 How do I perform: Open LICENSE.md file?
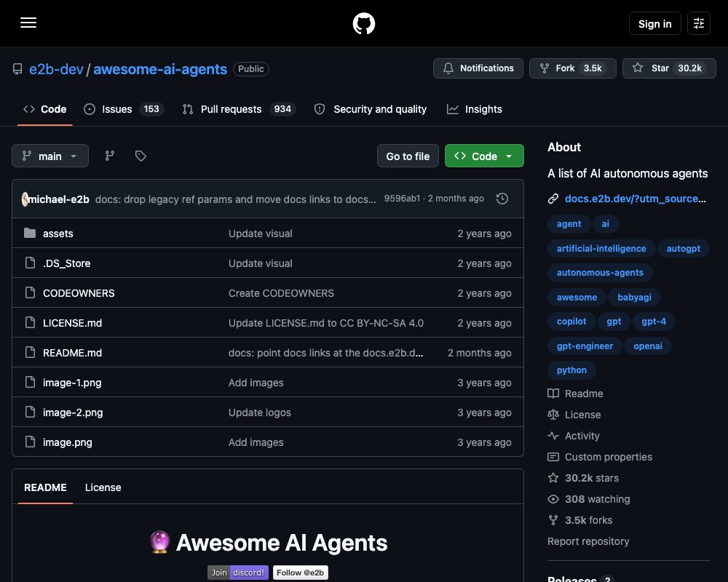72,323
